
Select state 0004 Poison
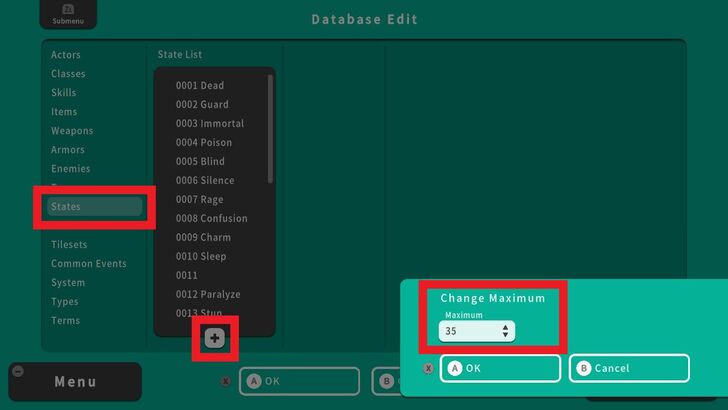click(x=204, y=143)
